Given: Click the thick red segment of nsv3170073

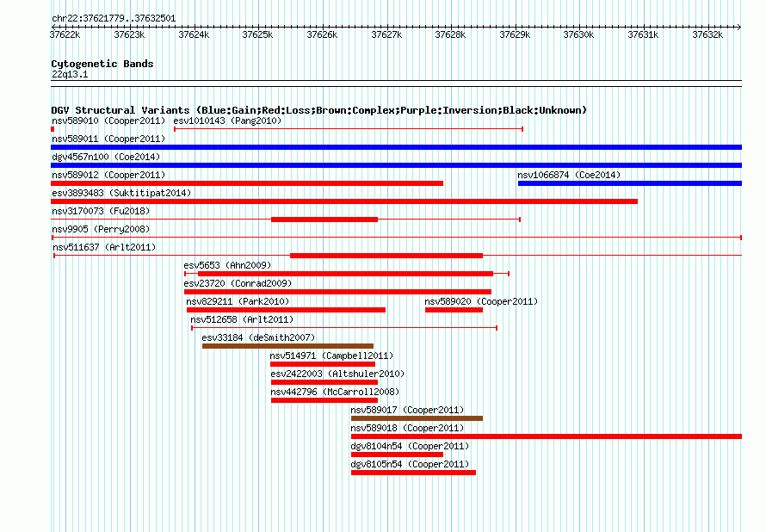Looking at the screenshot, I should (324, 220).
